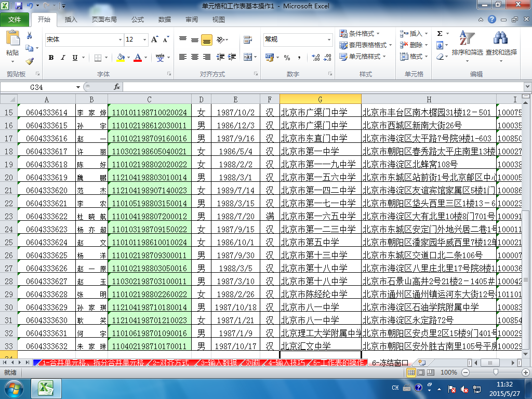532x399 pixels.
Task: Click the cell Borders icon
Action: coord(98,58)
